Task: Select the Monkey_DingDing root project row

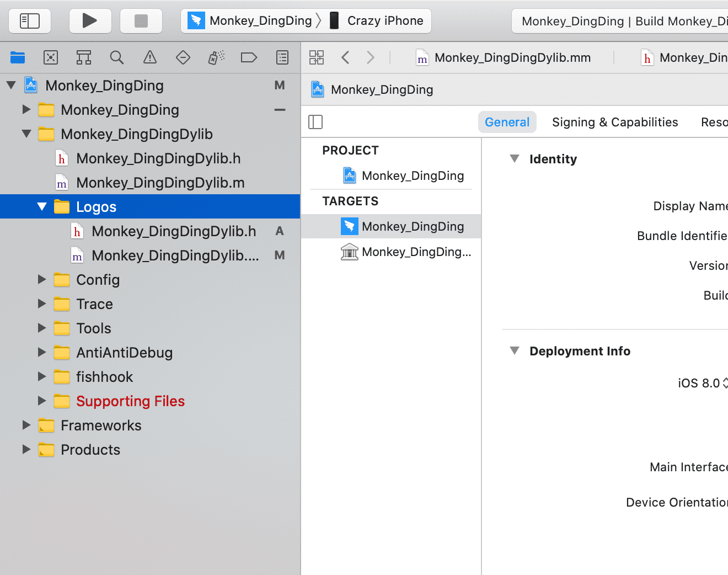Action: (x=150, y=86)
